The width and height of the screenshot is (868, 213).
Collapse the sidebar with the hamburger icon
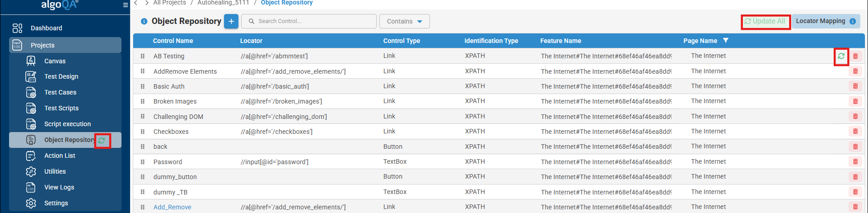[x=126, y=5]
